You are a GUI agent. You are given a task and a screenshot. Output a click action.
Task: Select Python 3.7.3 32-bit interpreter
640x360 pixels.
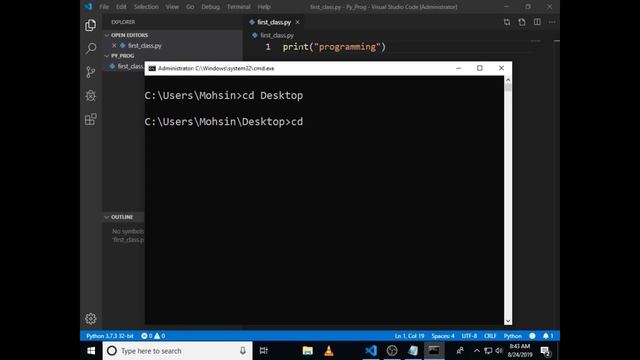point(110,336)
